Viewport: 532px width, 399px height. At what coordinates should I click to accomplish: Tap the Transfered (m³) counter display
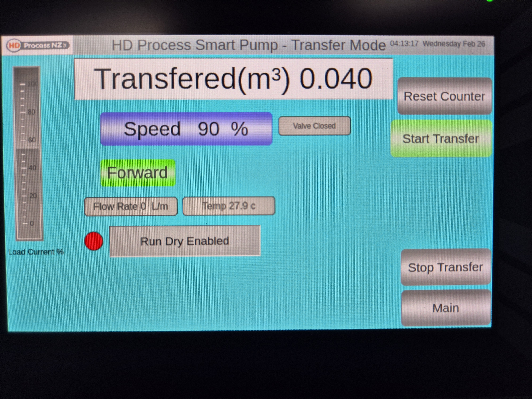(x=233, y=79)
